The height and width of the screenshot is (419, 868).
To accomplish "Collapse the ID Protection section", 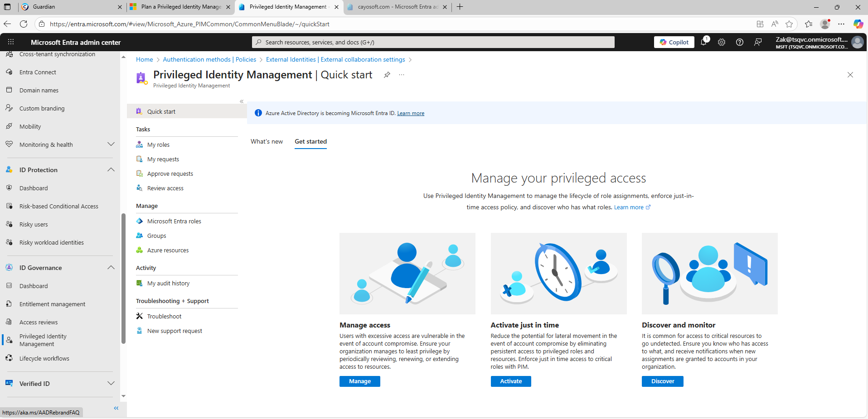I will point(111,170).
